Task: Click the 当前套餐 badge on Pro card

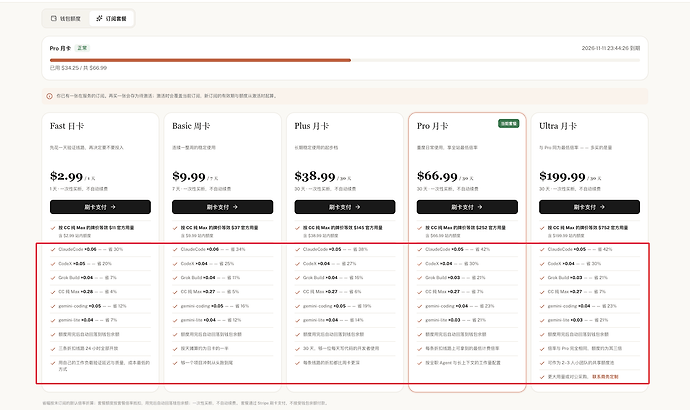Action: [508, 124]
